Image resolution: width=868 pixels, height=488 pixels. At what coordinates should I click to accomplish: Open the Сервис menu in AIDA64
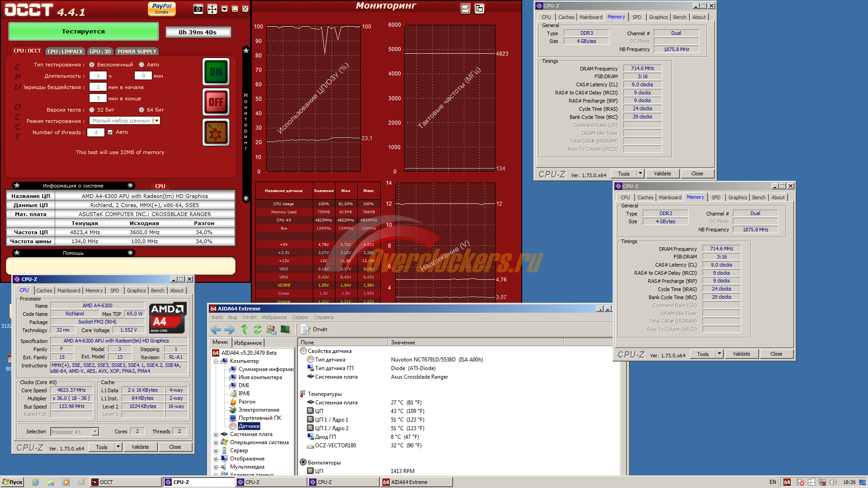click(x=300, y=317)
